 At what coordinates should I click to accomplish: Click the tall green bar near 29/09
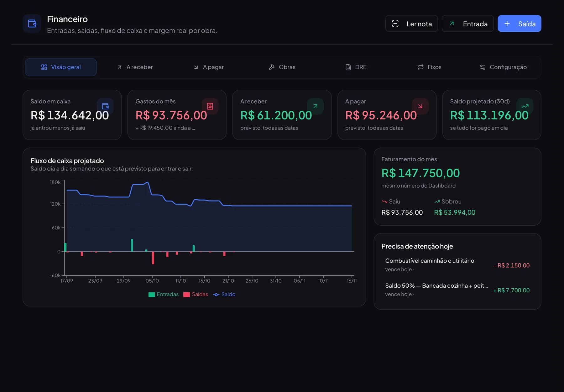point(132,245)
